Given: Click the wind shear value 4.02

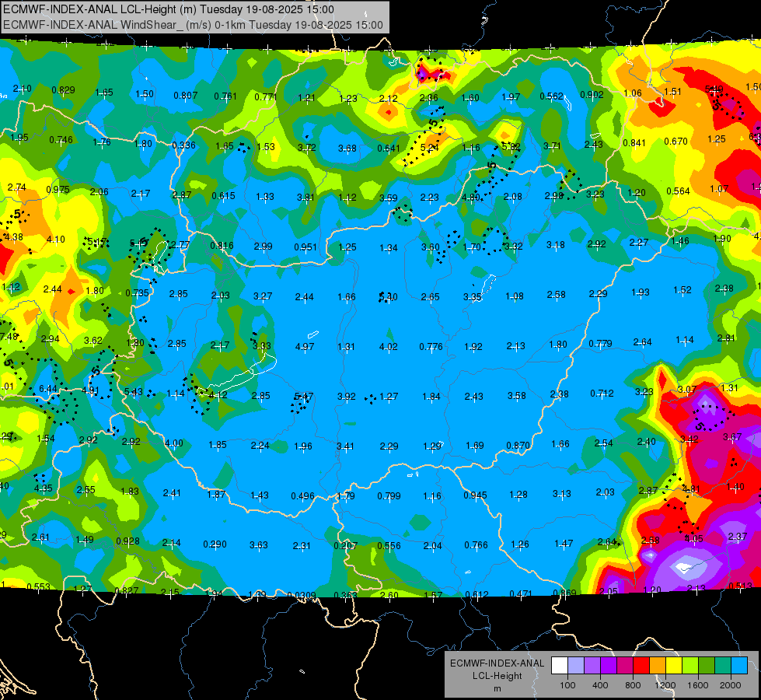Looking at the screenshot, I should click(388, 347).
